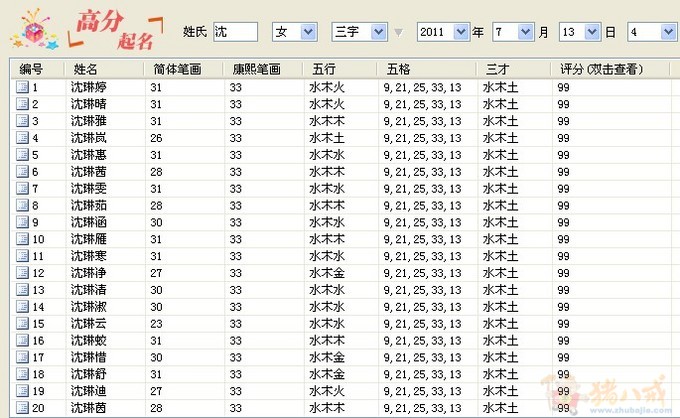Viewport: 680px width, 418px height.
Task: Select the name 沈琳雅
Action: tap(88, 121)
